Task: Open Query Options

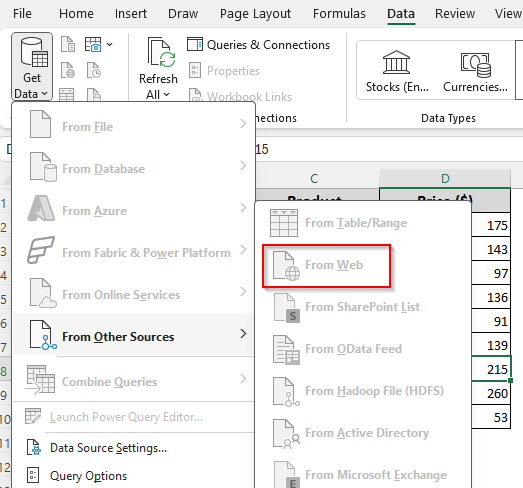Action: 133,475
